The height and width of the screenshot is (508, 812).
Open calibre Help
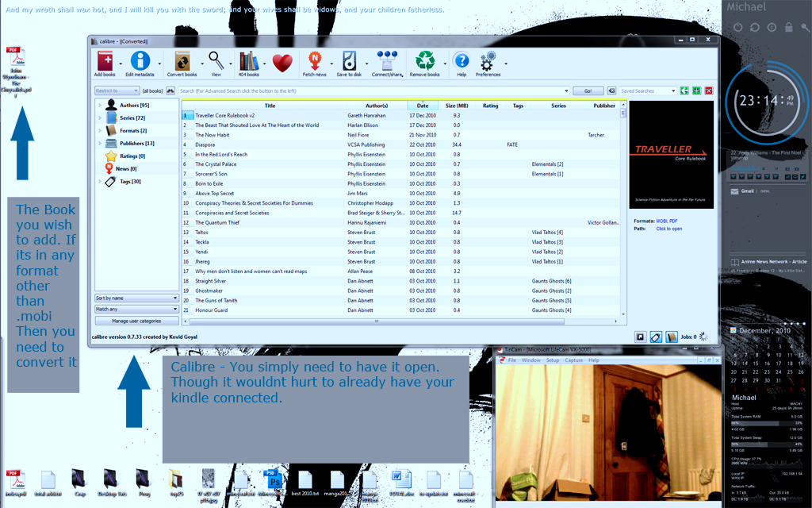pos(462,61)
